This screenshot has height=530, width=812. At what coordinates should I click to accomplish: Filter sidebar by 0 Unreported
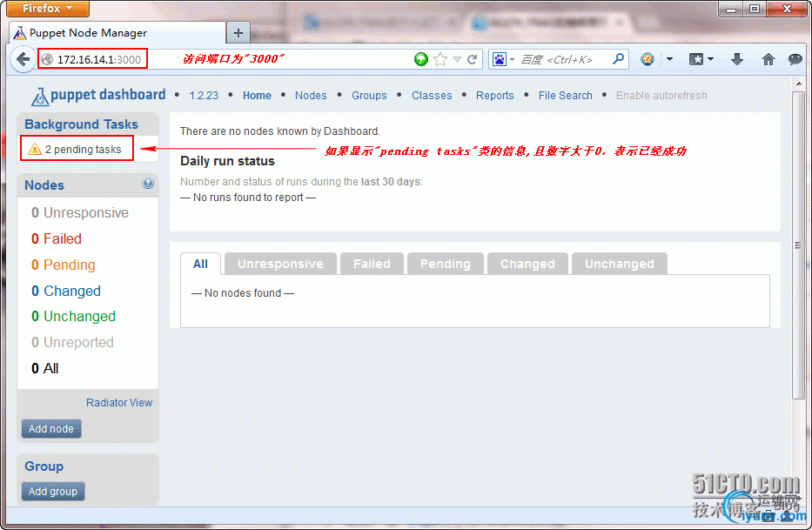(72, 342)
